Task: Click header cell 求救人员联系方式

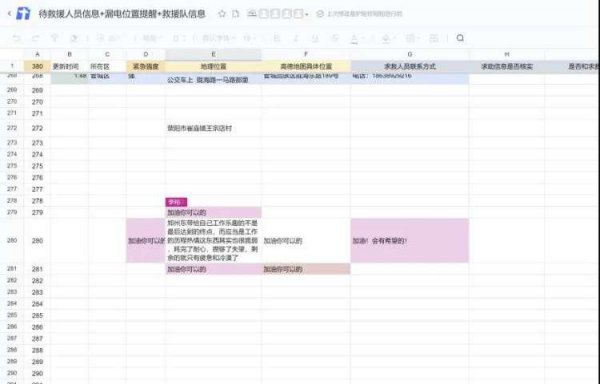Action: 409,66
